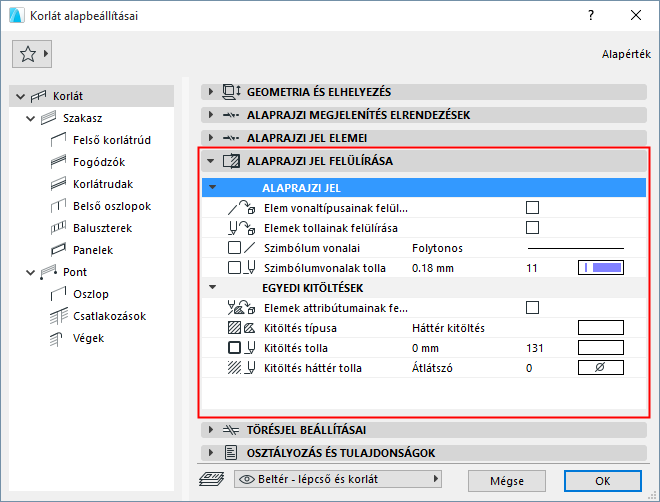Viewport: 660px width, 502px height.
Task: Click the Panelek panel icon
Action: tap(59, 250)
